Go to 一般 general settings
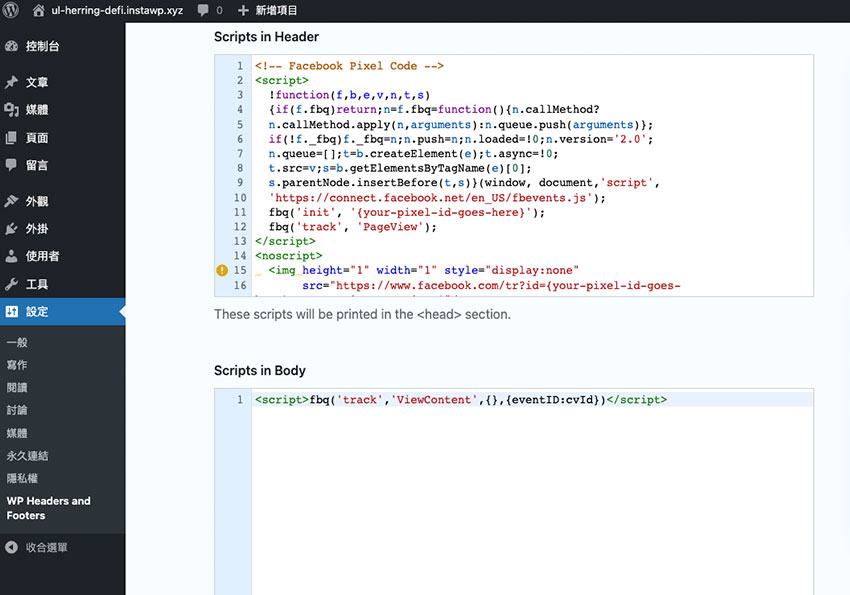 click(17, 342)
